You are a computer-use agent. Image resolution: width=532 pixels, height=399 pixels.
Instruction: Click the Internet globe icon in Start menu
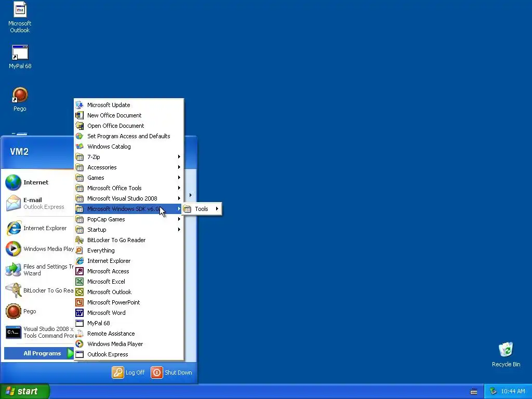point(13,182)
